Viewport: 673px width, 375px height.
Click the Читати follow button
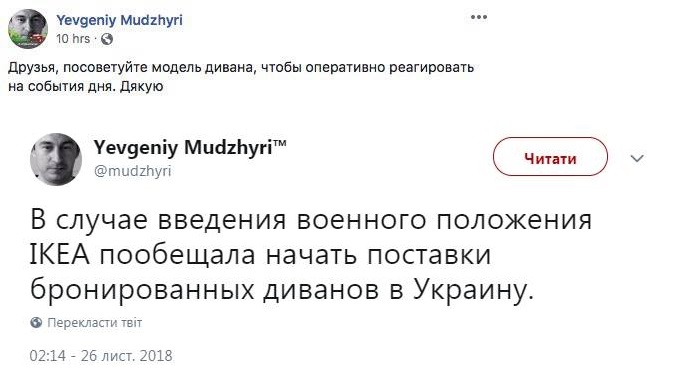point(550,157)
